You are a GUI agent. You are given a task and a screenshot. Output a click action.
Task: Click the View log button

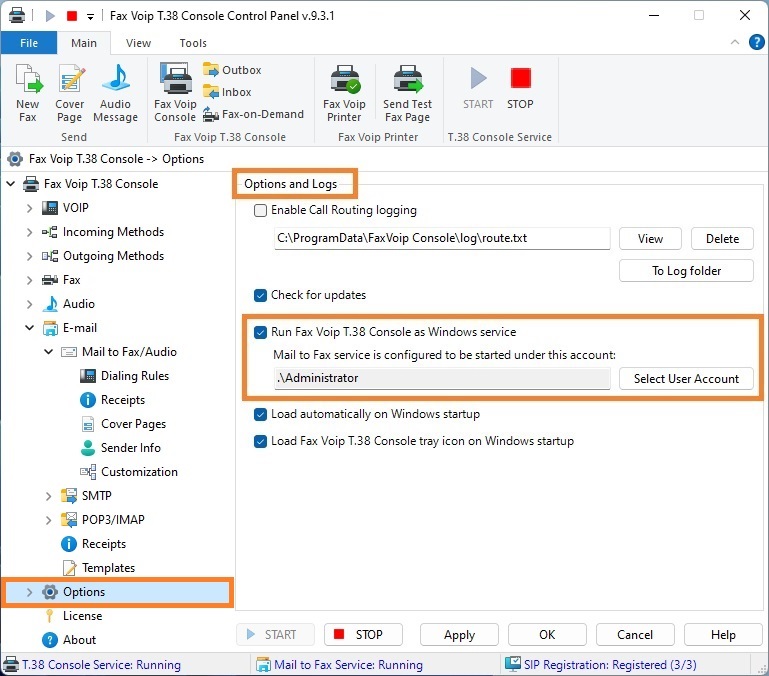click(x=650, y=239)
